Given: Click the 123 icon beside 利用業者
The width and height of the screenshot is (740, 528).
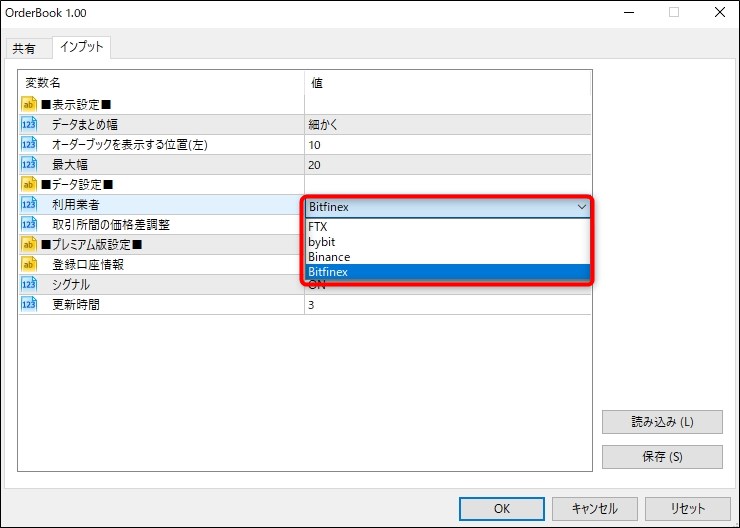Looking at the screenshot, I should tap(29, 204).
